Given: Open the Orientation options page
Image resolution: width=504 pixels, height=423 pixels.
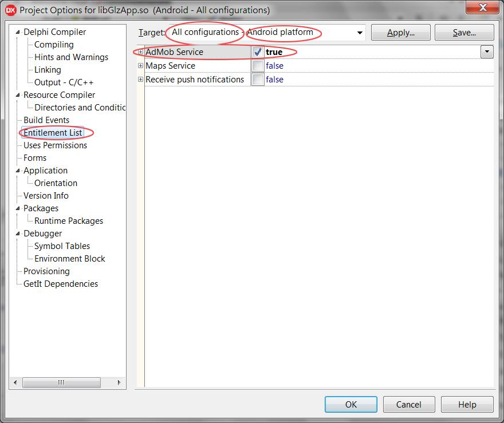Looking at the screenshot, I should point(56,183).
